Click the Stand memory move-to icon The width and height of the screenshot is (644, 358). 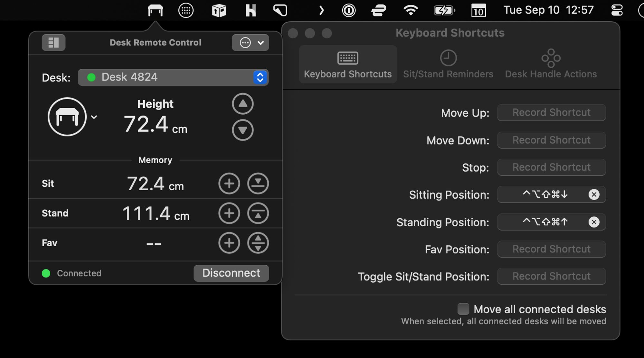pyautogui.click(x=258, y=213)
